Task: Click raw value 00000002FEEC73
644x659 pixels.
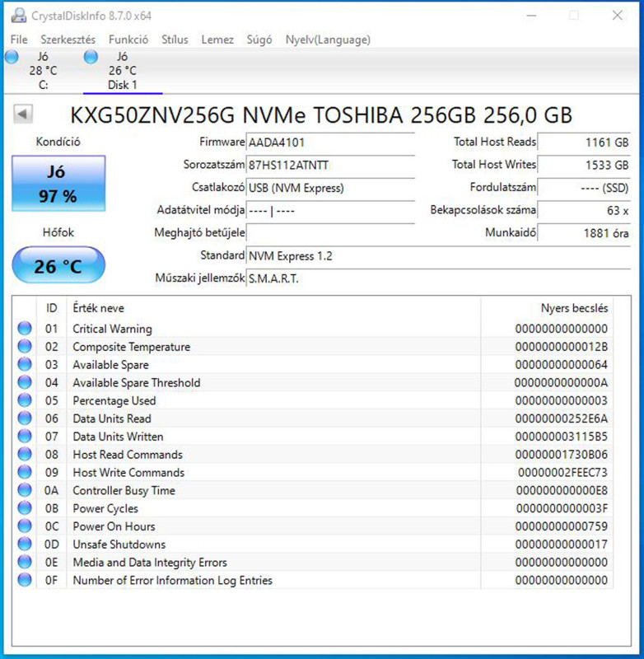Action: [563, 472]
